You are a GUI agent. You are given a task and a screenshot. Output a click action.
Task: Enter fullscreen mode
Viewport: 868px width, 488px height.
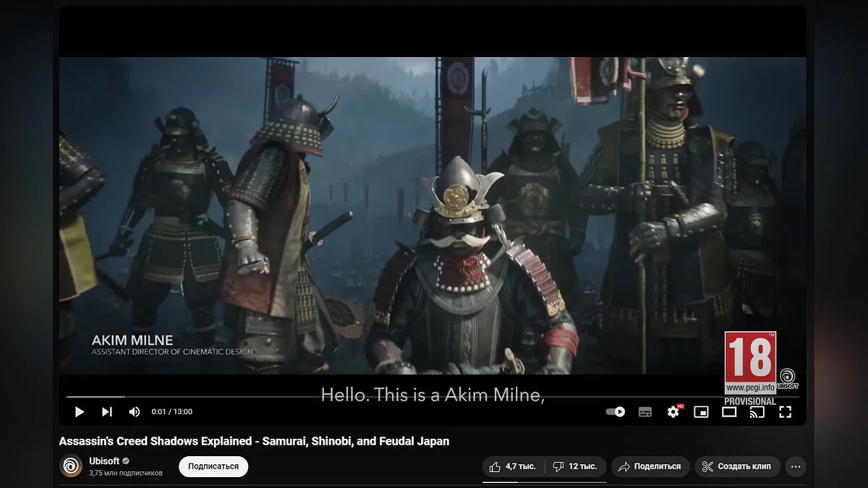(x=786, y=411)
